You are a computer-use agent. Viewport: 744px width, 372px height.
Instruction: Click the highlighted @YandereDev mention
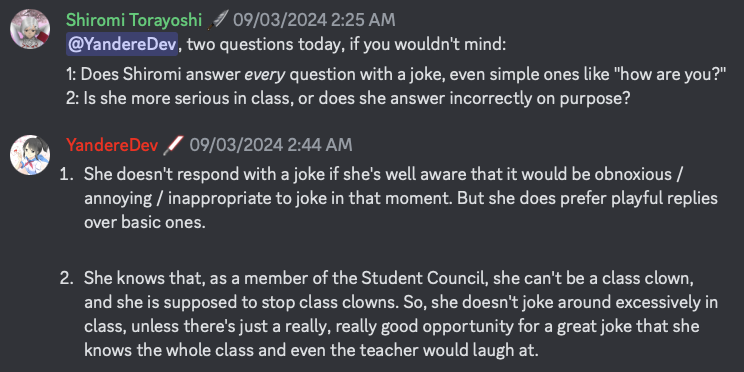[x=122, y=45]
